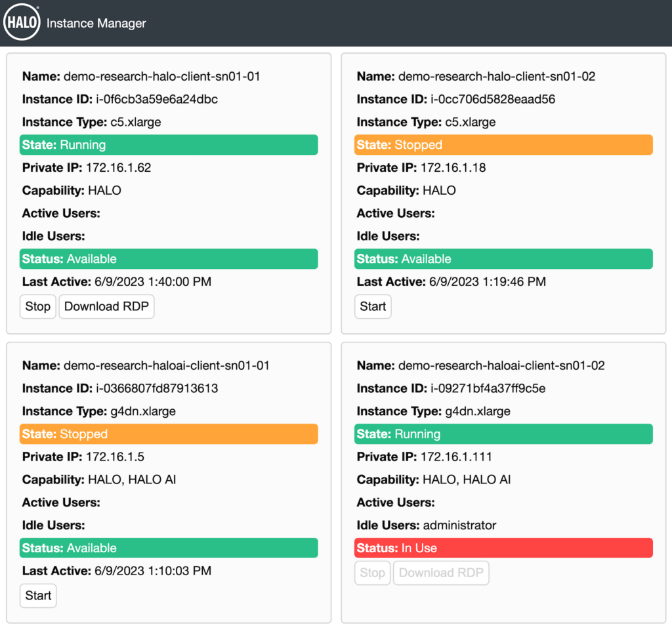Viewport: 672px width, 627px height.
Task: Click State: Running bar of halo-client-sn01-01
Action: point(169,145)
